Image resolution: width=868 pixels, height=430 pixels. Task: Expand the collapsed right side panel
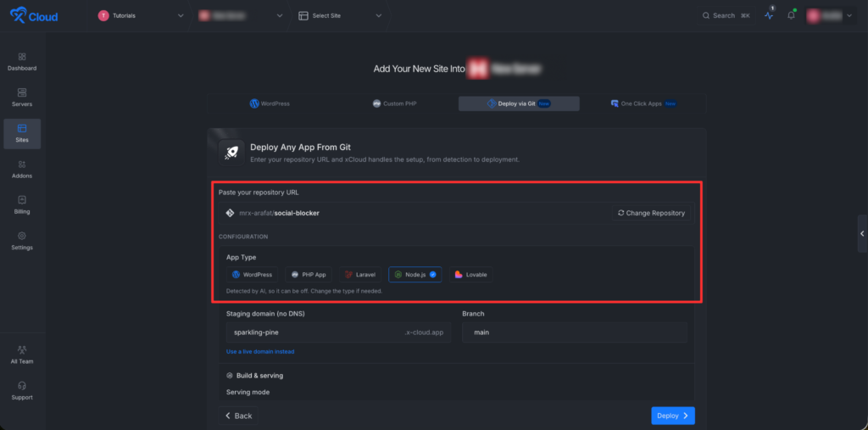[862, 234]
